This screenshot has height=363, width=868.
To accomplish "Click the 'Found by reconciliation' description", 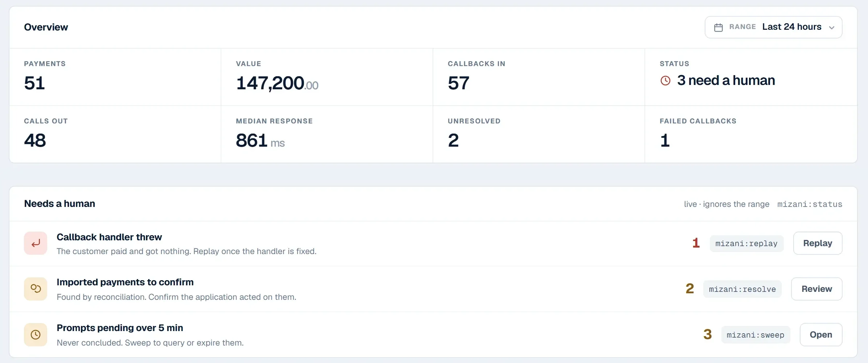I will tap(176, 297).
